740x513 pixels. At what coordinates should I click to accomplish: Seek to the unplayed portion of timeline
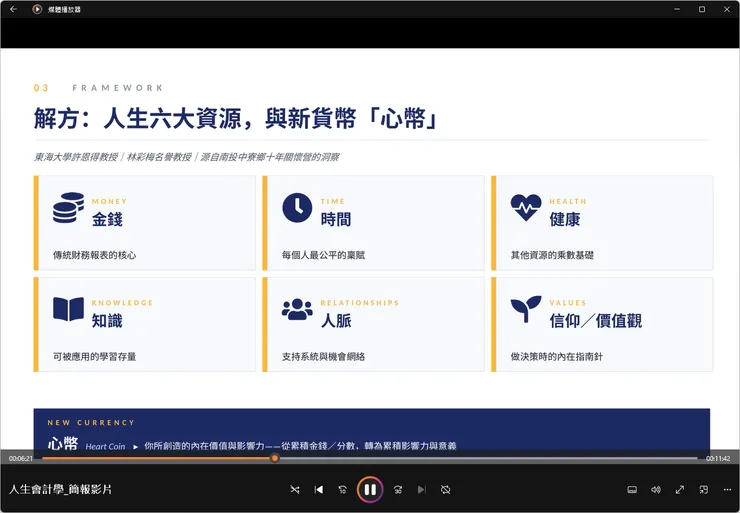coord(486,458)
